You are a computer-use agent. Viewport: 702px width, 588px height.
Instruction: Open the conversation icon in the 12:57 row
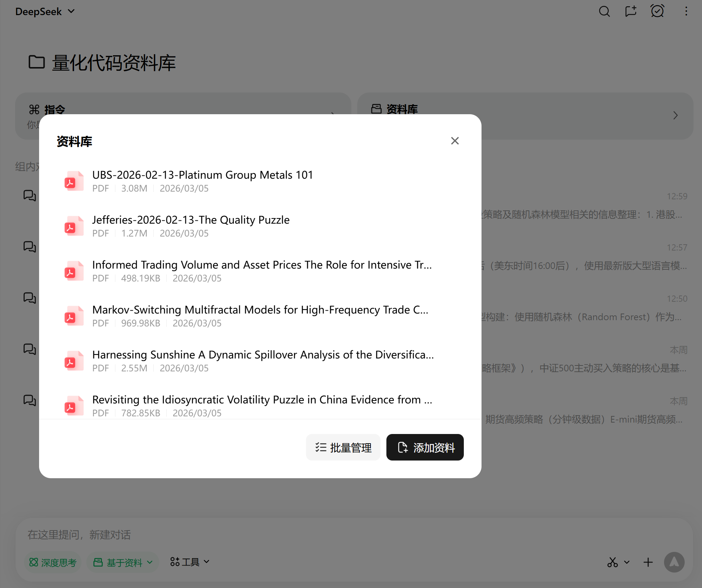tap(30, 247)
